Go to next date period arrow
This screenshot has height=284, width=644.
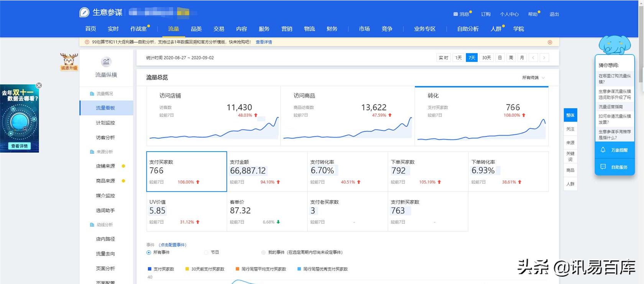[544, 58]
